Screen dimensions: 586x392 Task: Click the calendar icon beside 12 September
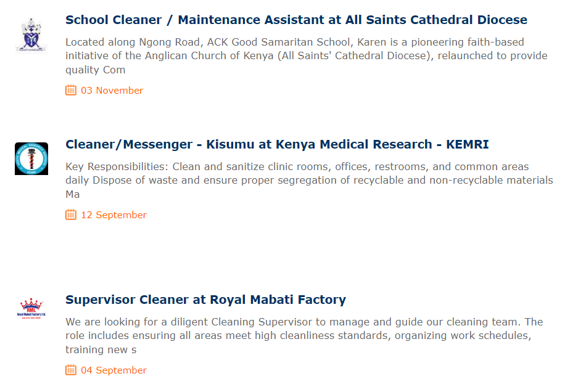point(71,214)
